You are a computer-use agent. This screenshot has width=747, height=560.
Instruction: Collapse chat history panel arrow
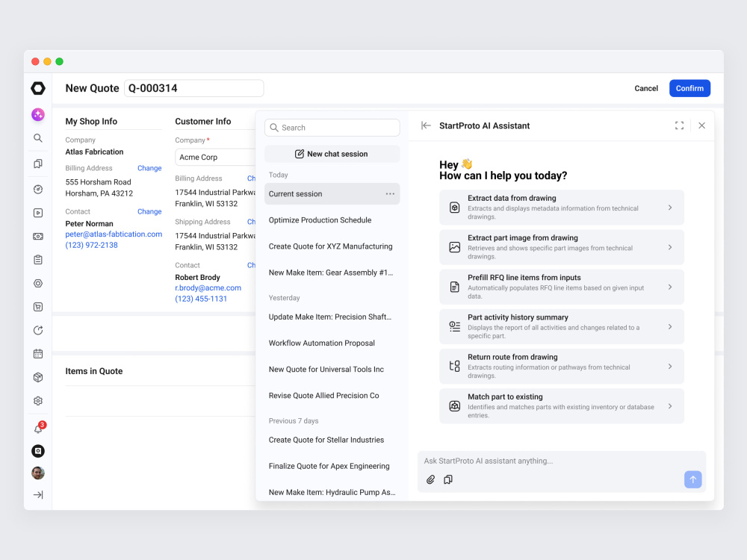[426, 125]
